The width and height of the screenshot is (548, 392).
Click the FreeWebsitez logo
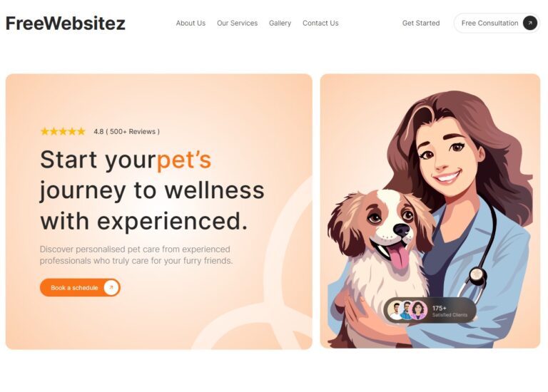coord(66,24)
